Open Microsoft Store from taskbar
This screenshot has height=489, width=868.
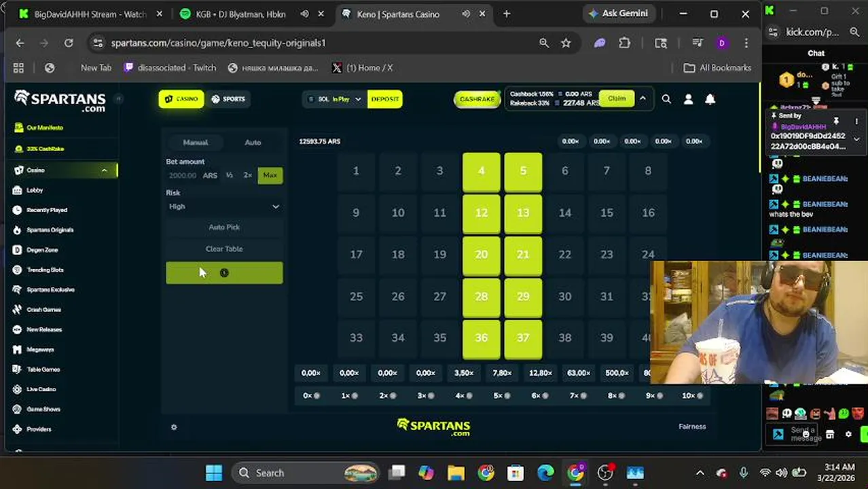tap(516, 473)
